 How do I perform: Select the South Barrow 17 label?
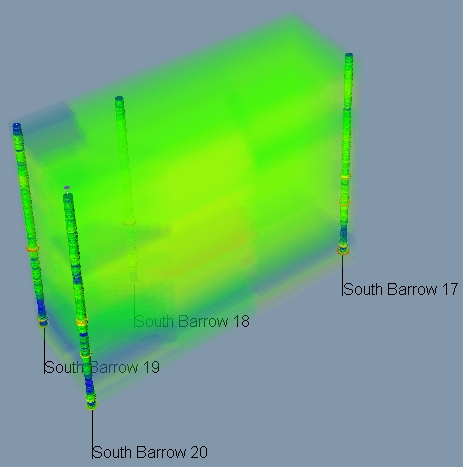[x=401, y=289]
